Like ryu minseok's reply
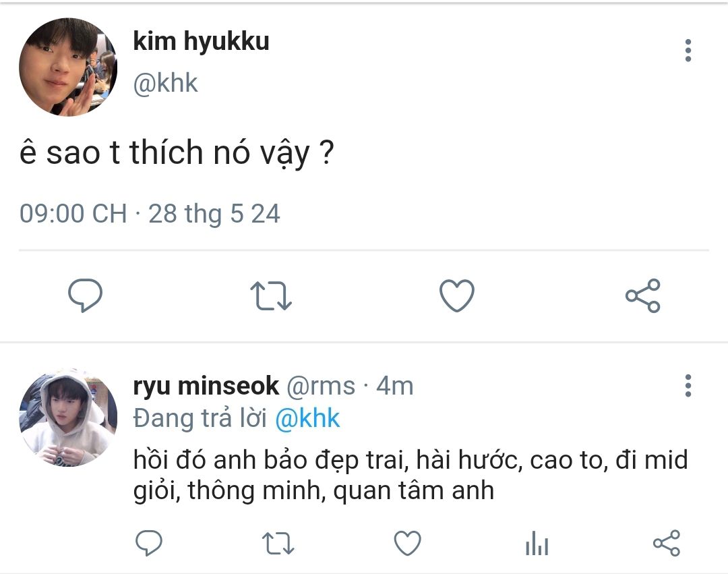Screen dimensions: 728x574 tap(406, 542)
